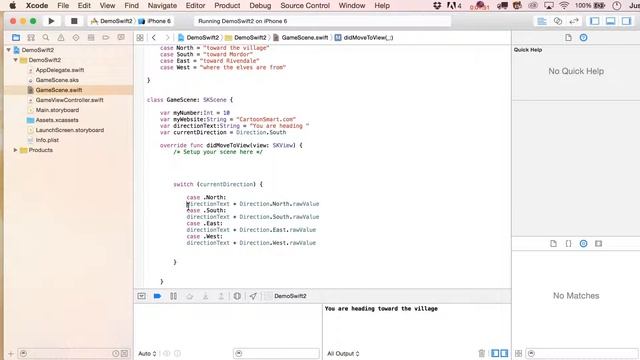Viewport: 640px width, 360px height.
Task: Open the Product menu
Action: [x=227, y=6]
